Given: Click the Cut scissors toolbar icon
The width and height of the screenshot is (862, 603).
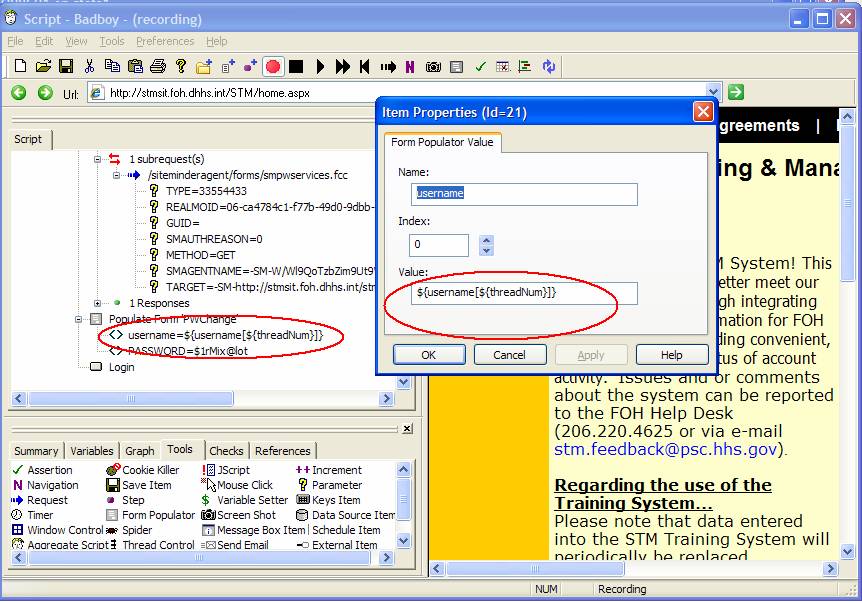Looking at the screenshot, I should [x=89, y=67].
